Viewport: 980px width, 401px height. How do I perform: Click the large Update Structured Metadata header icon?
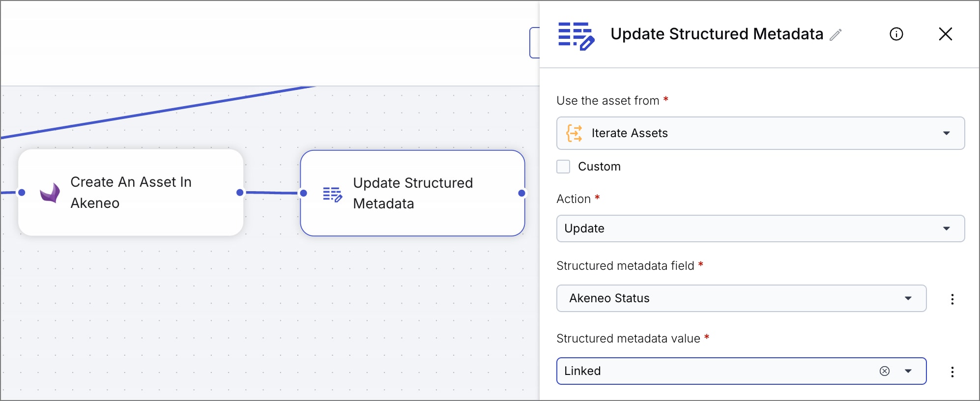point(576,36)
